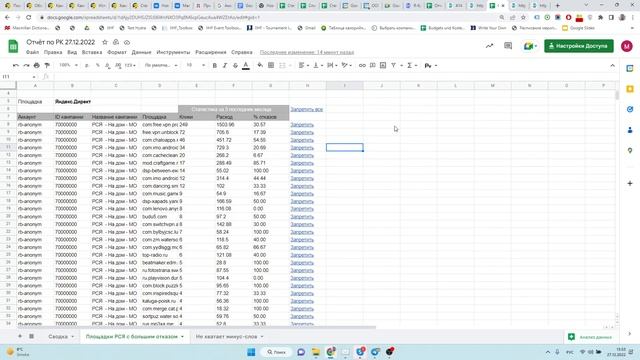Screen dimensions: 640x360
Task: Open the horizontal align dropdown
Action: point(304,65)
